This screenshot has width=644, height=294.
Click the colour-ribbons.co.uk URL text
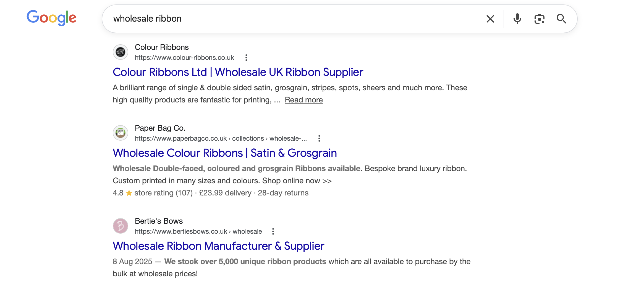(184, 58)
